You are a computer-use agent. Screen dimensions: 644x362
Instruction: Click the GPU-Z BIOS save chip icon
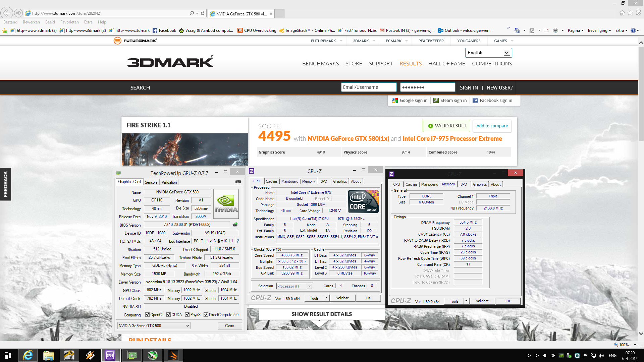click(235, 225)
